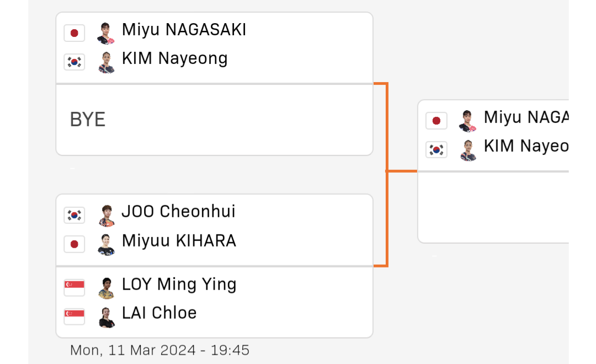Open LAI Chloe player profile link
Image resolution: width=596 pixels, height=364 pixels.
point(159,313)
